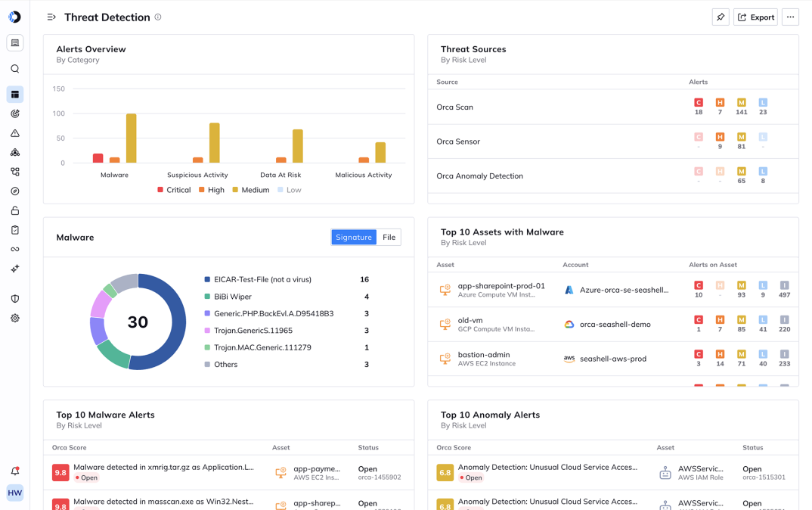Open the compliance clipboard icon in sidebar
Screen dimensions: 812x510
click(15, 229)
